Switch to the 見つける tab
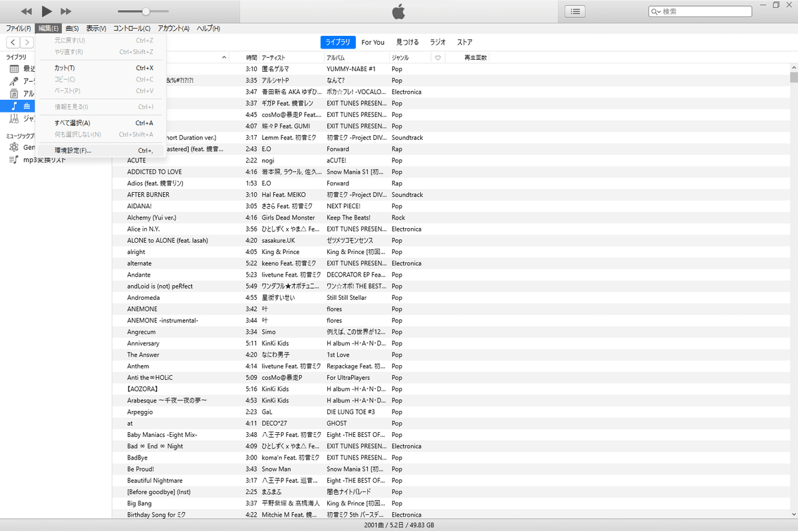 [x=408, y=43]
